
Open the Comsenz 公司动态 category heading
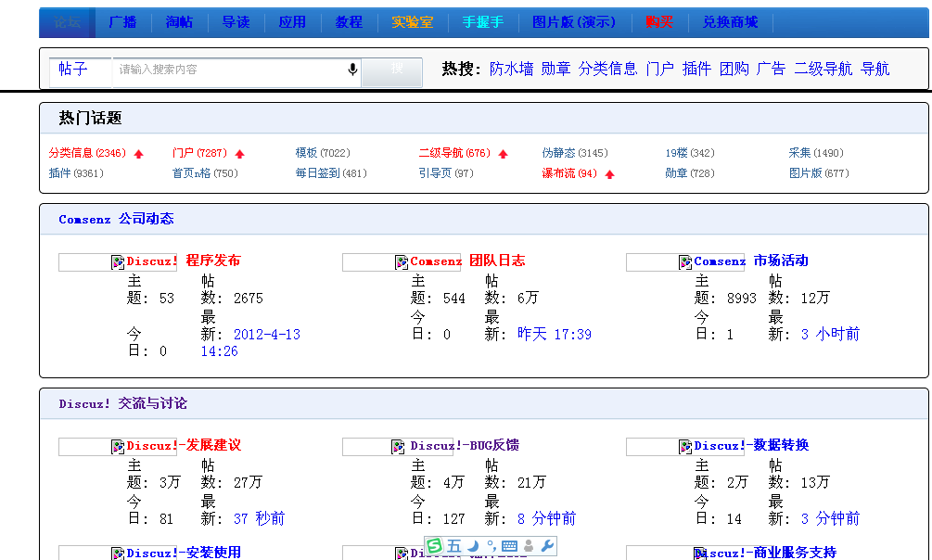point(116,220)
